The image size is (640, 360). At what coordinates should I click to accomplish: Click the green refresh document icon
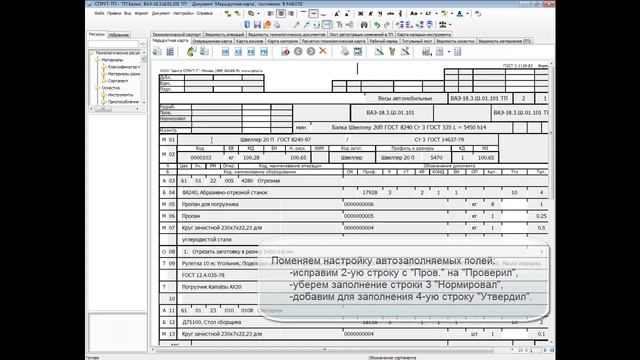(191, 51)
